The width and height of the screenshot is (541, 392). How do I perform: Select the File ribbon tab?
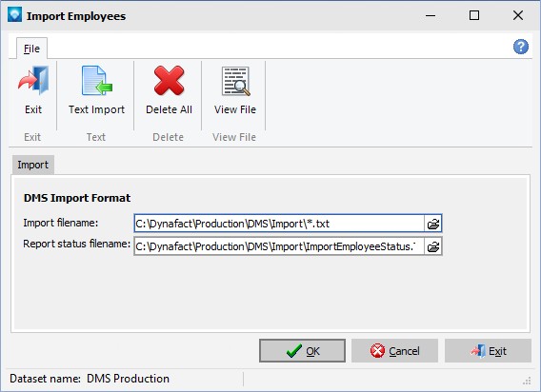pyautogui.click(x=31, y=49)
